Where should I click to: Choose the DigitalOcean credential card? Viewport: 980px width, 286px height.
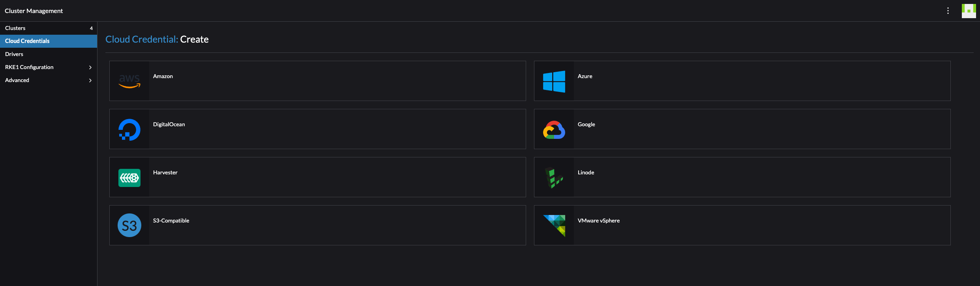pyautogui.click(x=318, y=129)
